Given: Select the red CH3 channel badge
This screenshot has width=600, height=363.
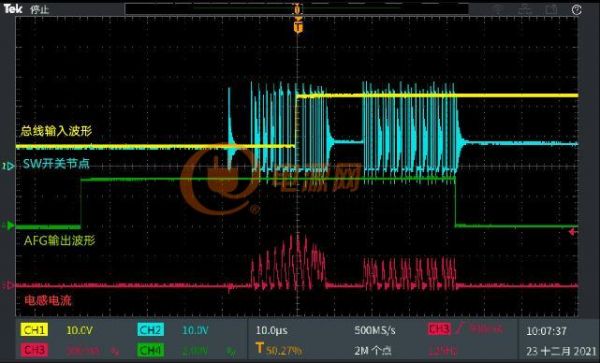Looking at the screenshot, I should click(34, 350).
